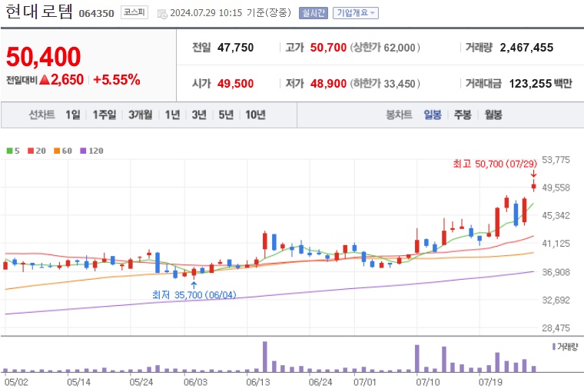584x392 pixels.
Task: Click the latest 07/29 candlestick
Action: click(x=534, y=186)
